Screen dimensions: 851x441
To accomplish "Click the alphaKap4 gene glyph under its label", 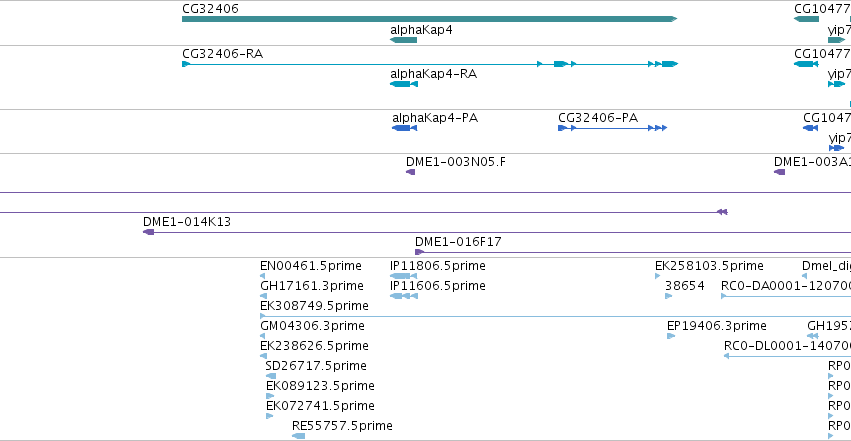I will (x=403, y=40).
